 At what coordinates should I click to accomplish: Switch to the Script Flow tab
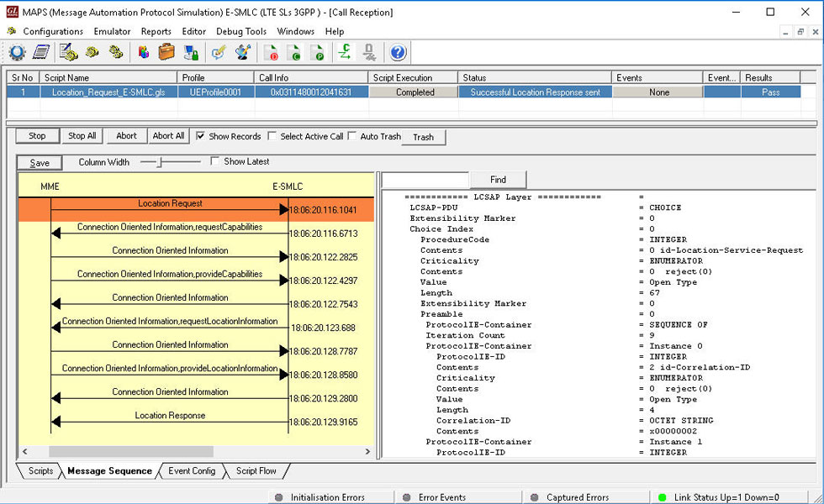(256, 471)
